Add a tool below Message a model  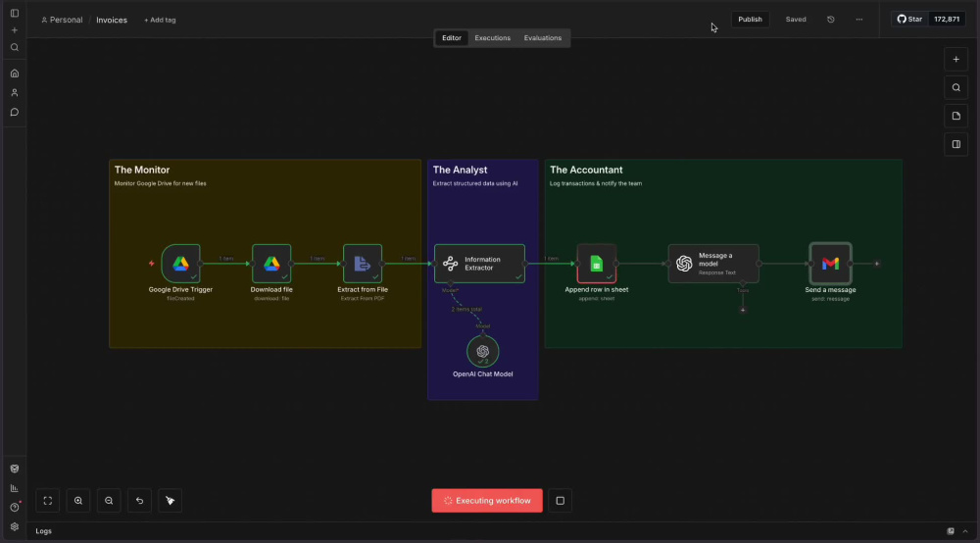tap(743, 310)
